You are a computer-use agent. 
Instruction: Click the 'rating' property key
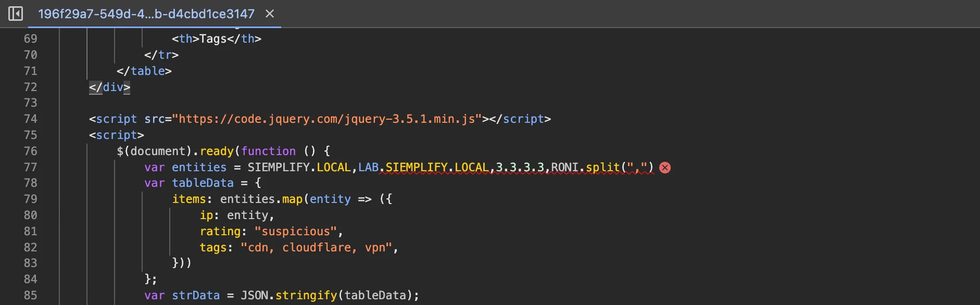(220, 231)
